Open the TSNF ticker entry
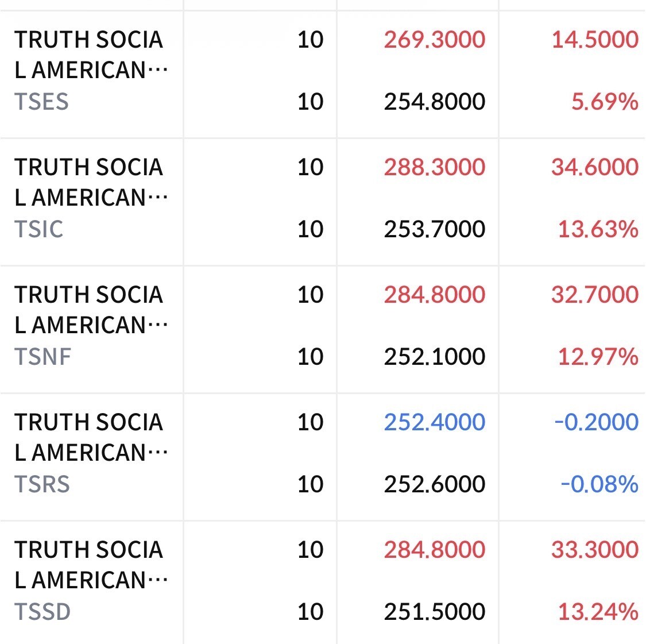This screenshot has width=646, height=644. click(43, 357)
